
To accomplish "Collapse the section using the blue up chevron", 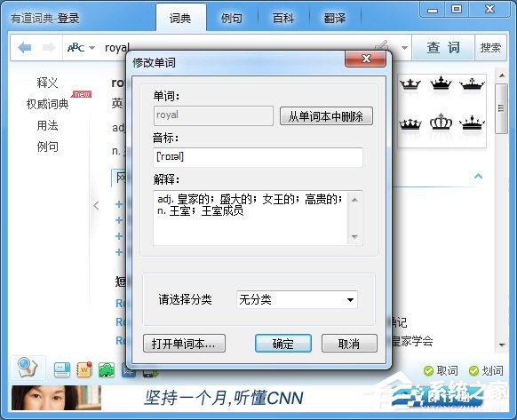I will [x=479, y=176].
